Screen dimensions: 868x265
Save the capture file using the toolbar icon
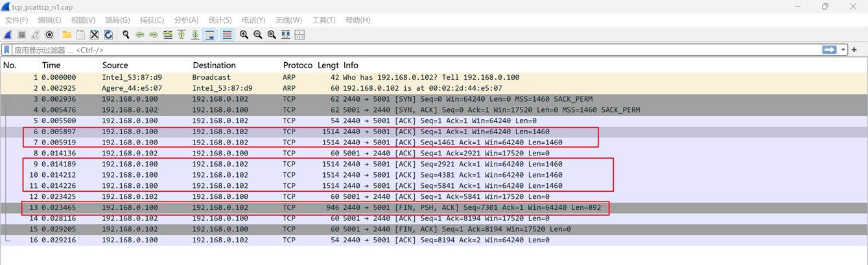(80, 35)
